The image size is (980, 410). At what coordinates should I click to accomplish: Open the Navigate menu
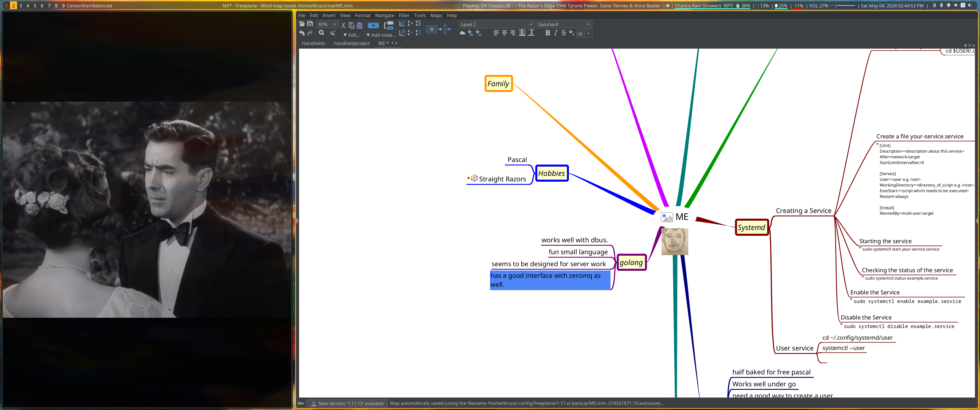[385, 16]
